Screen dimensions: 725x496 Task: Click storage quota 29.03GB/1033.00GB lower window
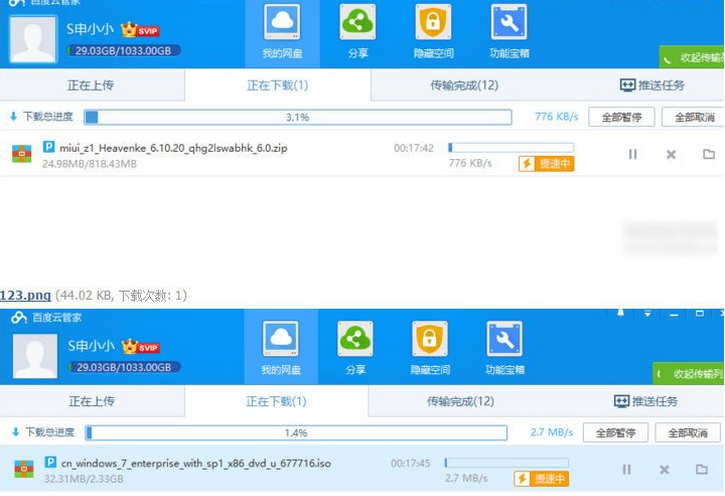click(x=124, y=367)
